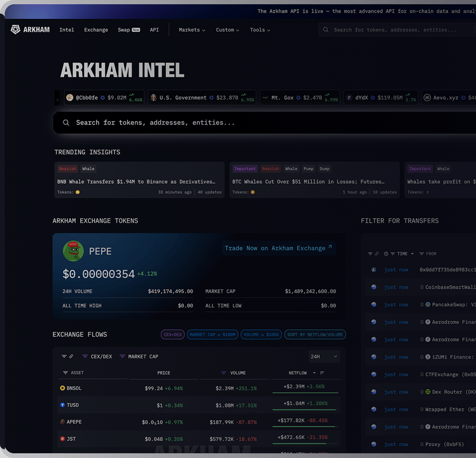This screenshot has height=458, width=476.
Task: Go to the Swap navigation item
Action: (124, 30)
